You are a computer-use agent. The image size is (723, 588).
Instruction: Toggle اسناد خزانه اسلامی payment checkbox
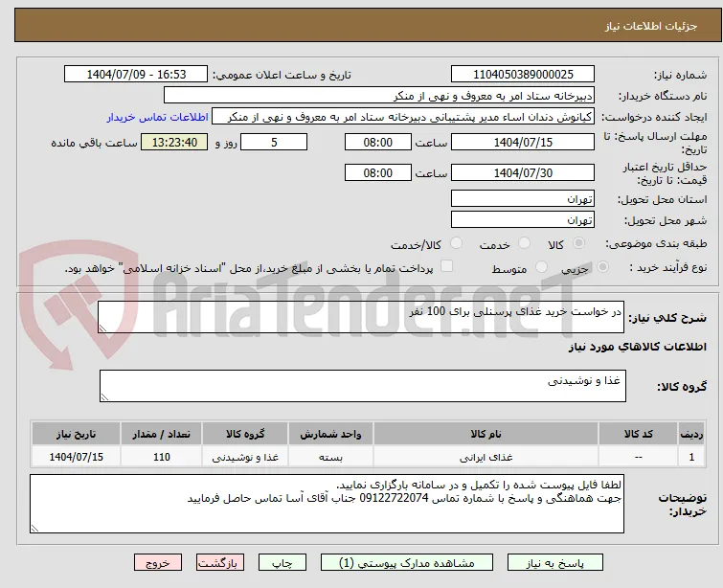(447, 266)
